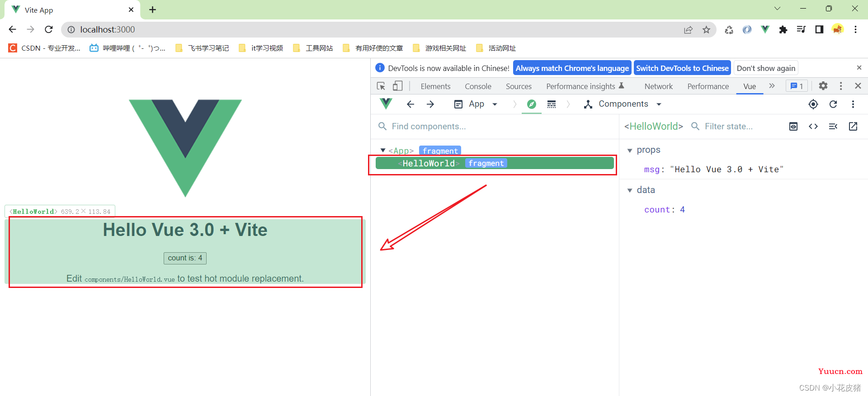Open the CSDN bookmark
This screenshot has width=868, height=396.
(x=44, y=48)
